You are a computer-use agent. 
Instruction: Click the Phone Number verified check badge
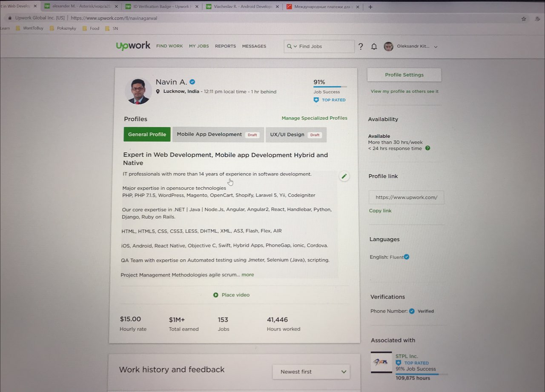[412, 311]
